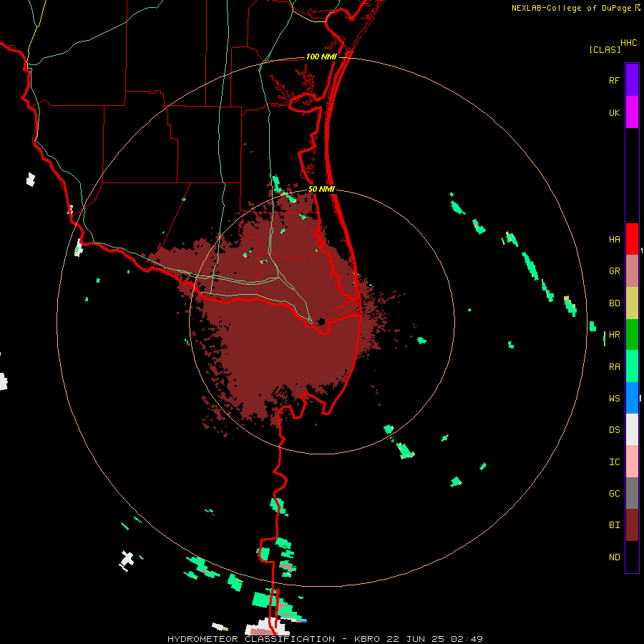Click the HYDROMETEOR CLASSIFICATION title text
Image resolution: width=644 pixels, height=644 pixels.
[251, 639]
